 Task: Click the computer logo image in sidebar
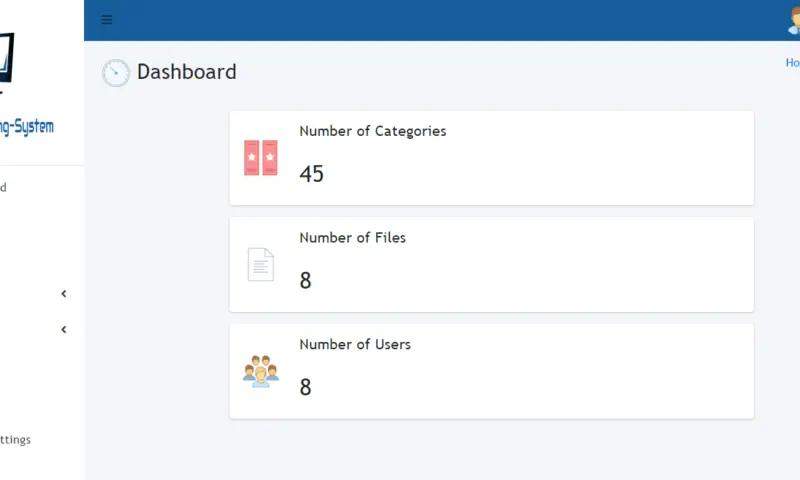coord(7,60)
